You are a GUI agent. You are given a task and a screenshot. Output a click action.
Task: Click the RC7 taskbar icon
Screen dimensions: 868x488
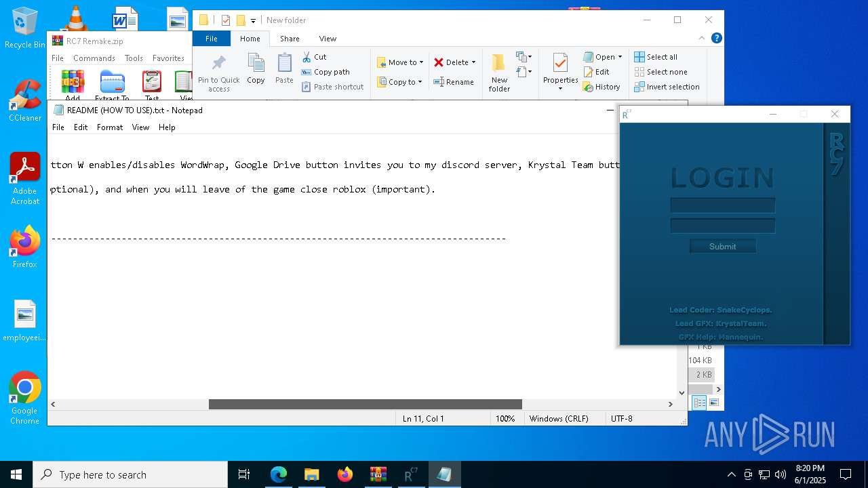point(411,474)
